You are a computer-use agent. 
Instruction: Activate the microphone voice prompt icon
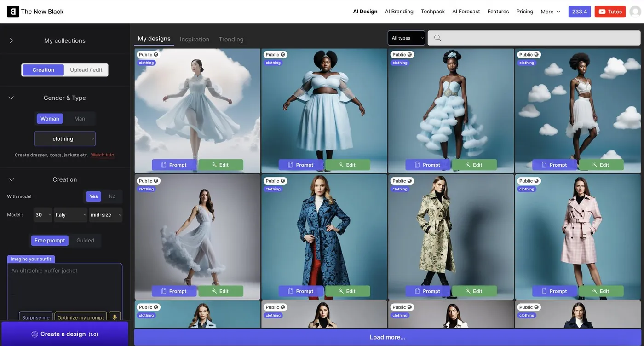115,317
